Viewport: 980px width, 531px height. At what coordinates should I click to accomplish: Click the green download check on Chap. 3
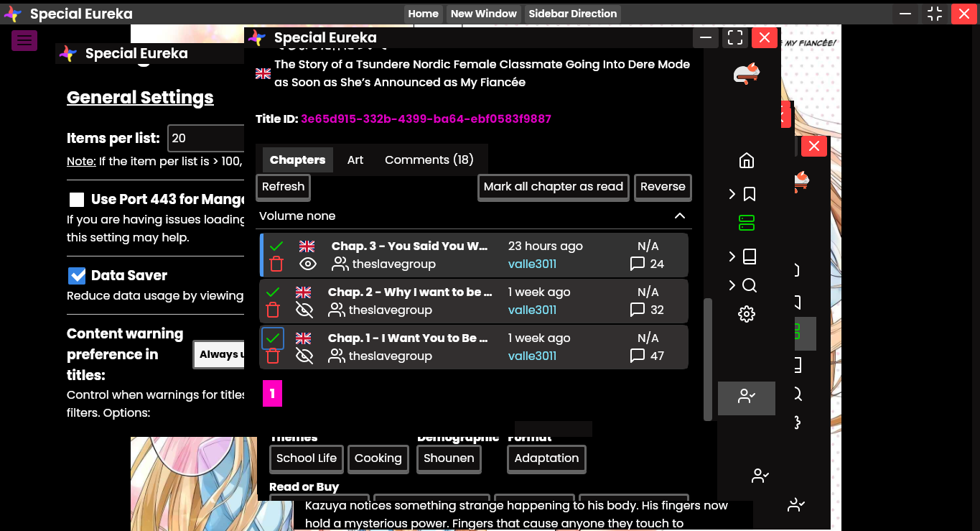(x=276, y=246)
